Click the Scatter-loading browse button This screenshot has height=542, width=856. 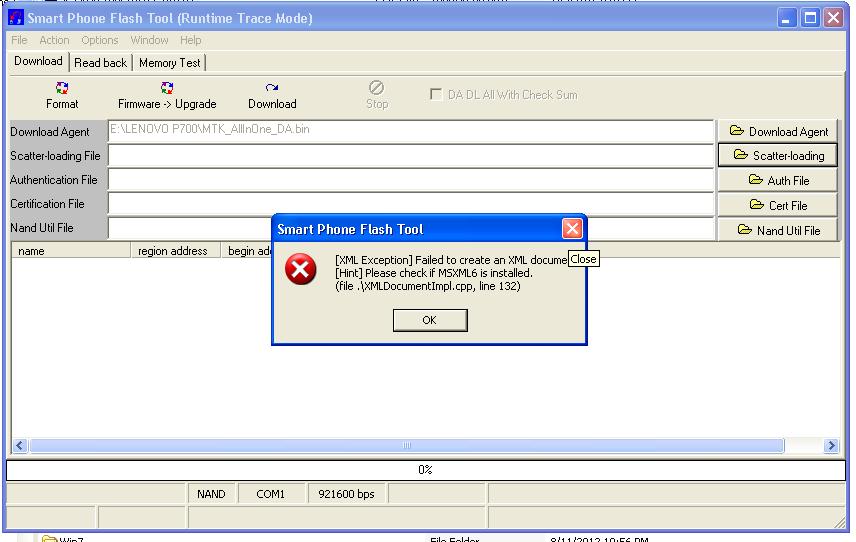point(777,156)
